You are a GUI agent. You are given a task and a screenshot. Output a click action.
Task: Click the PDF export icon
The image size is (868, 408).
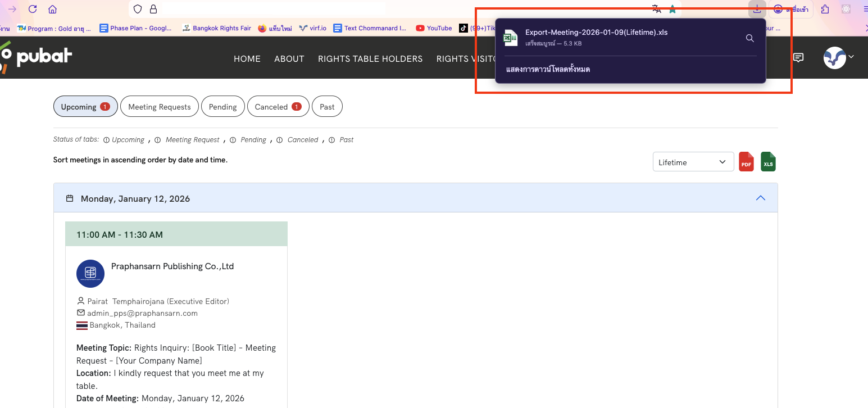[x=746, y=162]
